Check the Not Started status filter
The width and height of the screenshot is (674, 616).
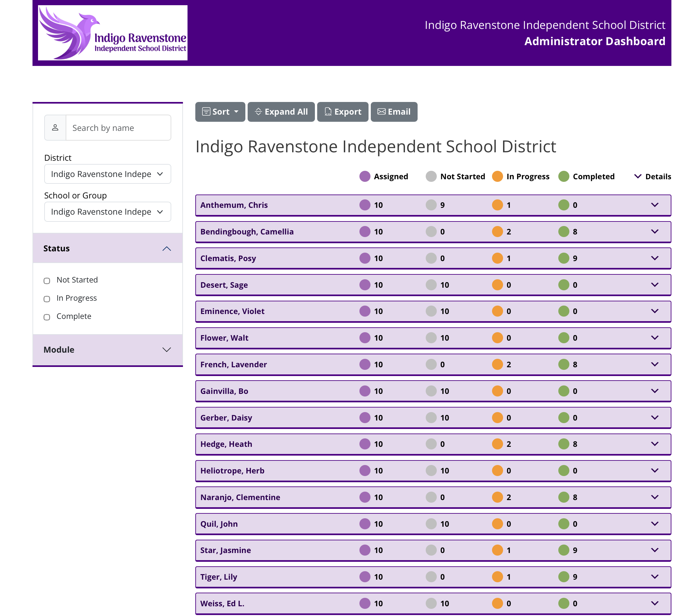[47, 281]
